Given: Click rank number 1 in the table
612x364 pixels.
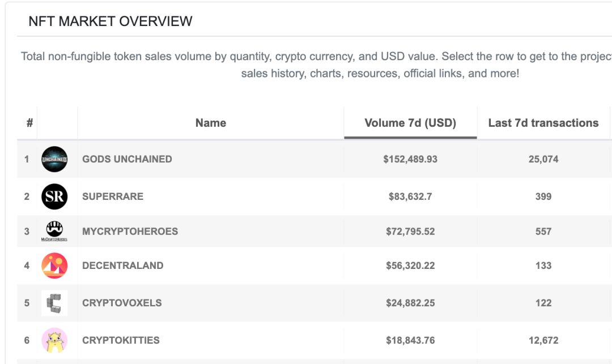Looking at the screenshot, I should pyautogui.click(x=27, y=159).
